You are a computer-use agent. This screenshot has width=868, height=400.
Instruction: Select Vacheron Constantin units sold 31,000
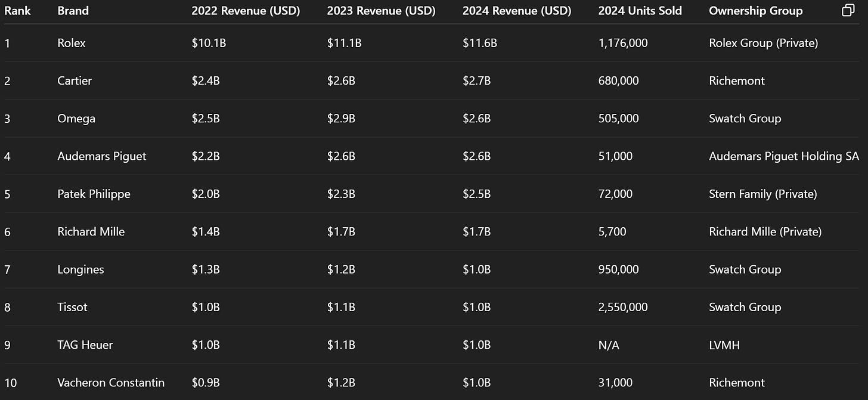pos(615,382)
